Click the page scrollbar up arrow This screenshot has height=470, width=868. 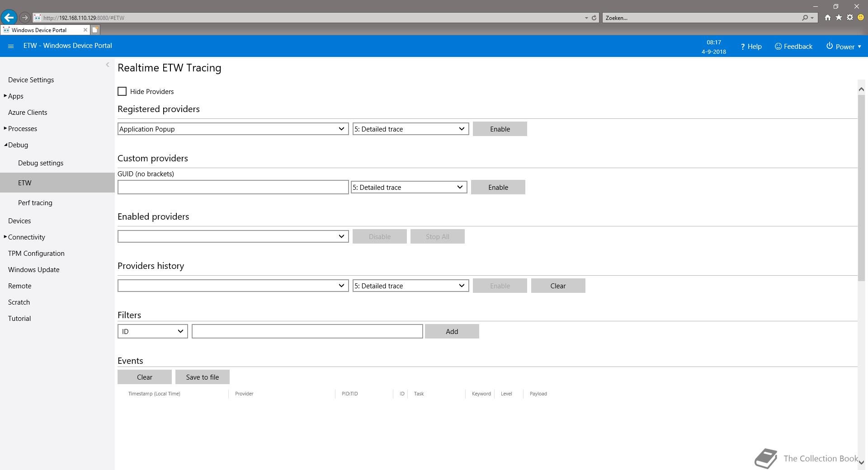pyautogui.click(x=861, y=89)
